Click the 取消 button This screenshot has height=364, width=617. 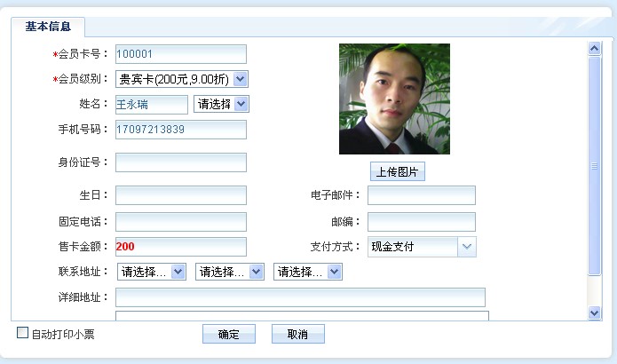[298, 334]
